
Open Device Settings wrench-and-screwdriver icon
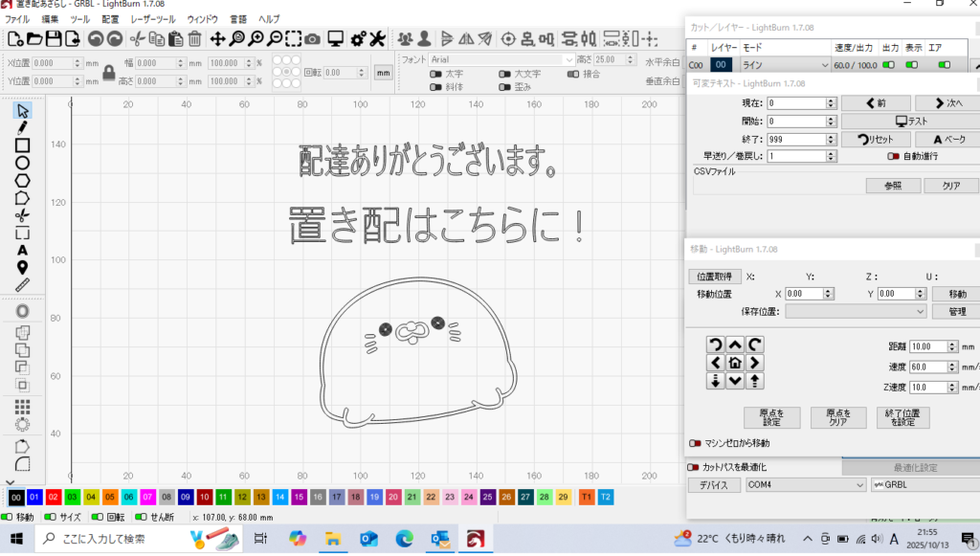coord(376,39)
